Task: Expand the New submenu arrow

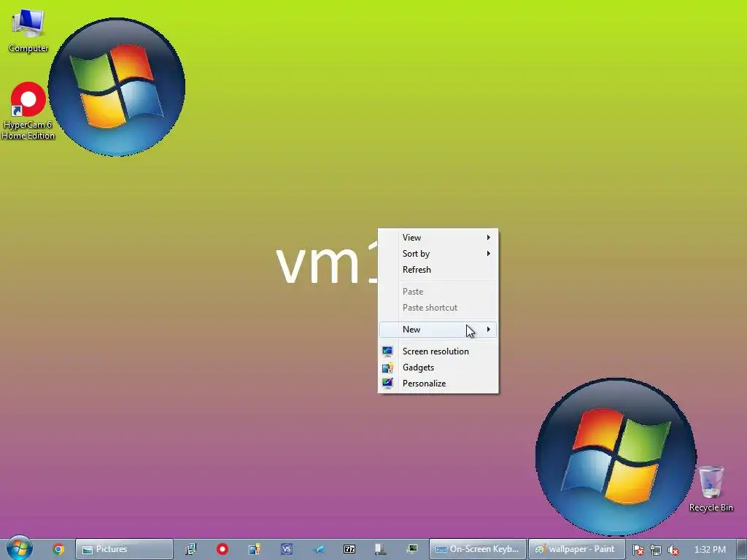Action: point(488,329)
